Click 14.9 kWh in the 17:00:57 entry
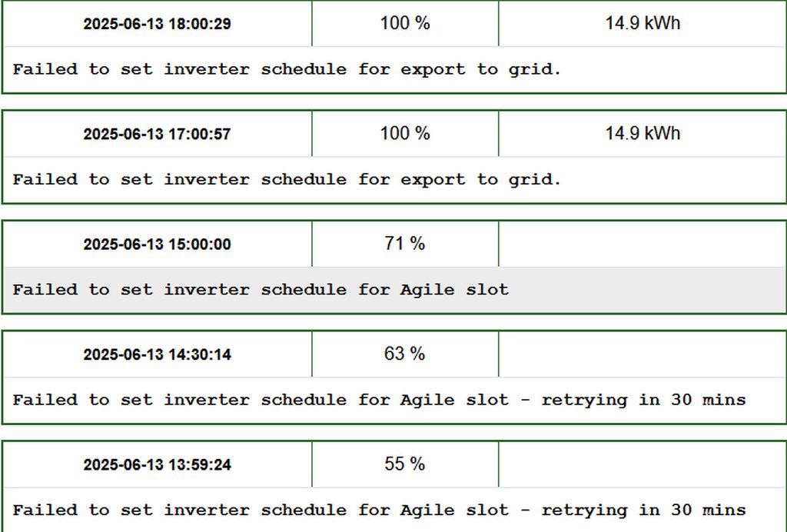Viewport: 787px width, 532px height. click(x=643, y=134)
